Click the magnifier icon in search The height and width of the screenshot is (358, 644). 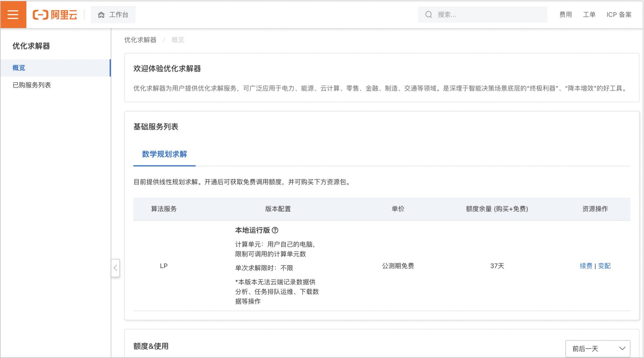[429, 15]
